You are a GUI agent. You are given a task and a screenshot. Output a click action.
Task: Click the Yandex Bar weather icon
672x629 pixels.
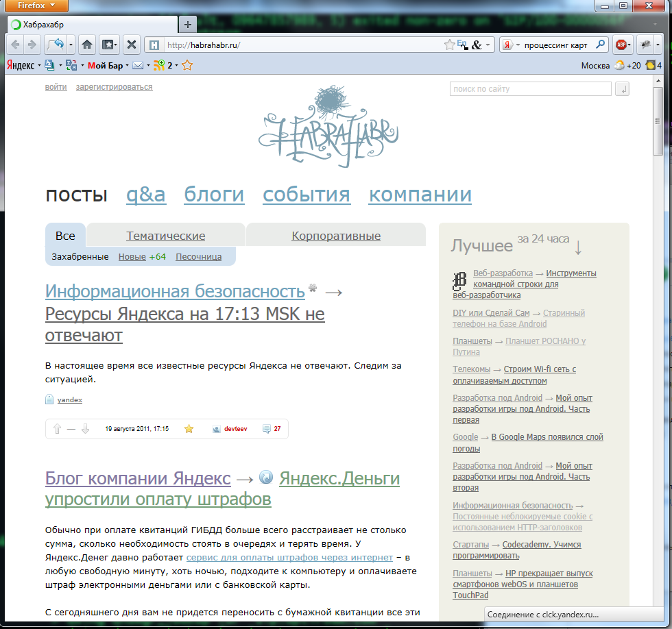[619, 66]
